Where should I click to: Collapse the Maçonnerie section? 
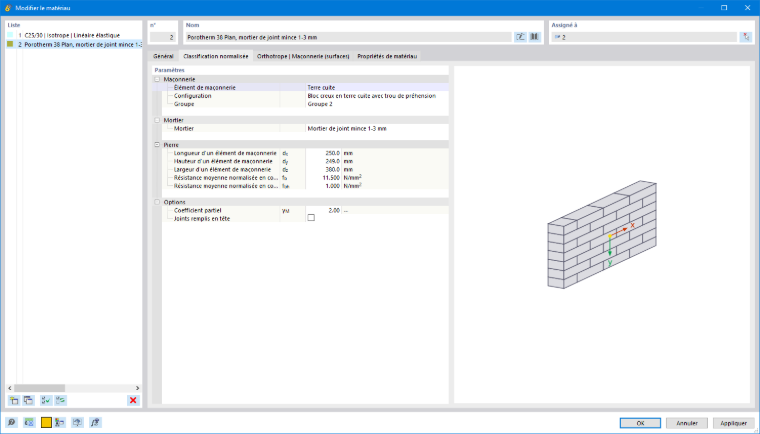157,79
